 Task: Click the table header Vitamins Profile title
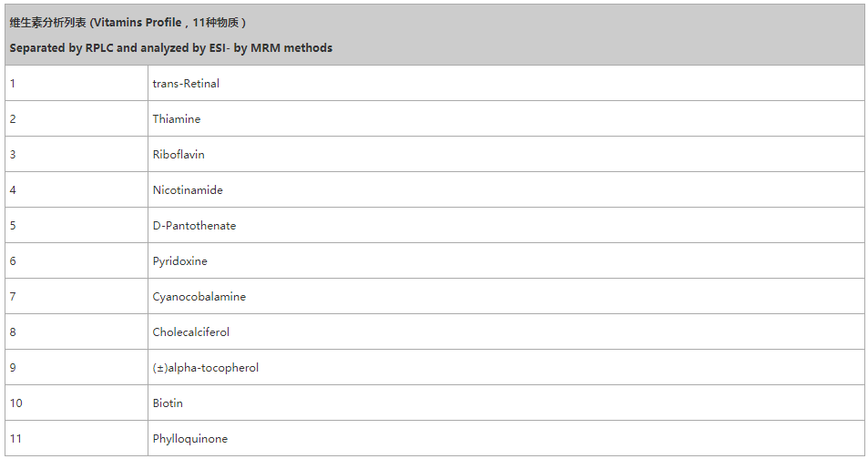click(x=128, y=23)
